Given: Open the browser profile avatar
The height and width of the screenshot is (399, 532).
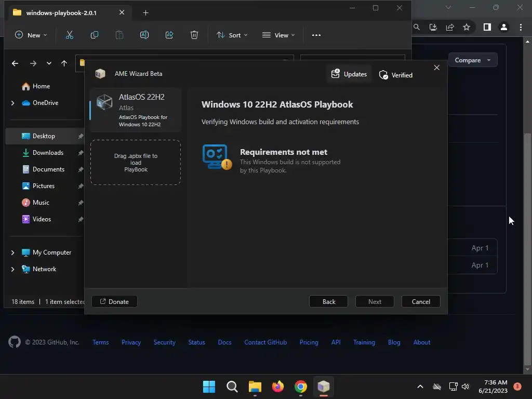Looking at the screenshot, I should (504, 27).
